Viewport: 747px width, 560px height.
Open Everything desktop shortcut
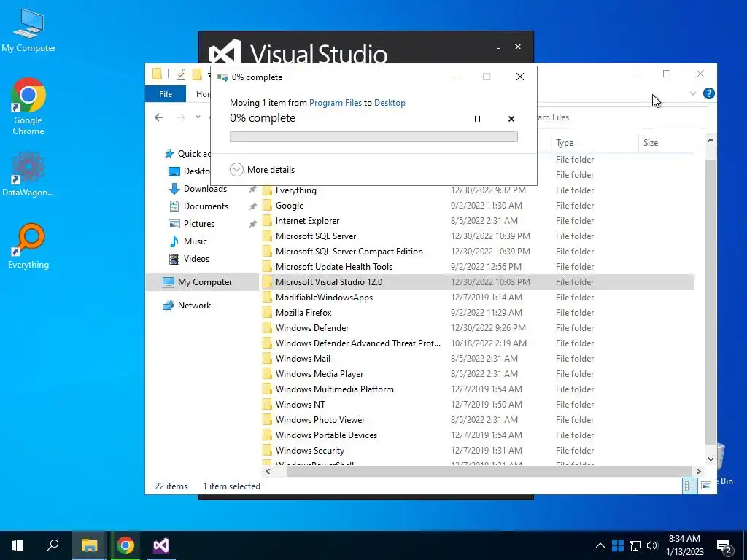tap(28, 246)
